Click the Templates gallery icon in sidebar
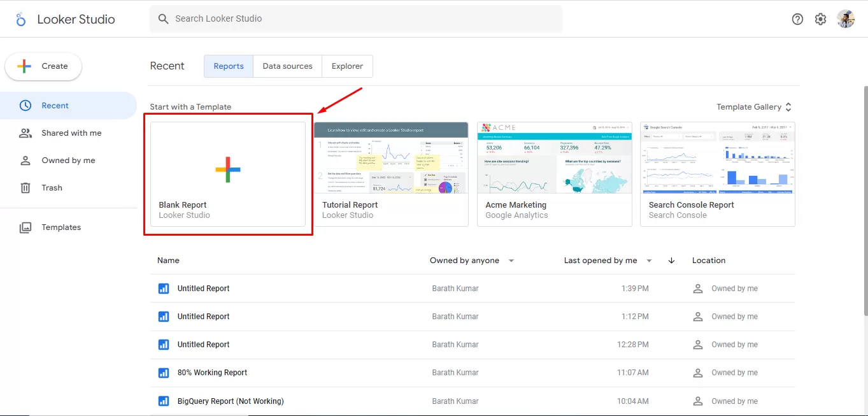The height and width of the screenshot is (416, 868). (25, 227)
